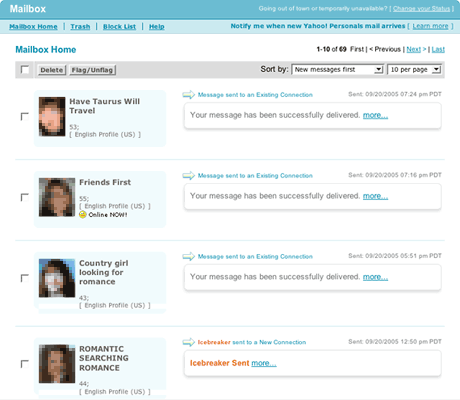The image size is (460, 400).
Task: Click arrow icon beside Icebreaker sent message
Action: [x=188, y=342]
